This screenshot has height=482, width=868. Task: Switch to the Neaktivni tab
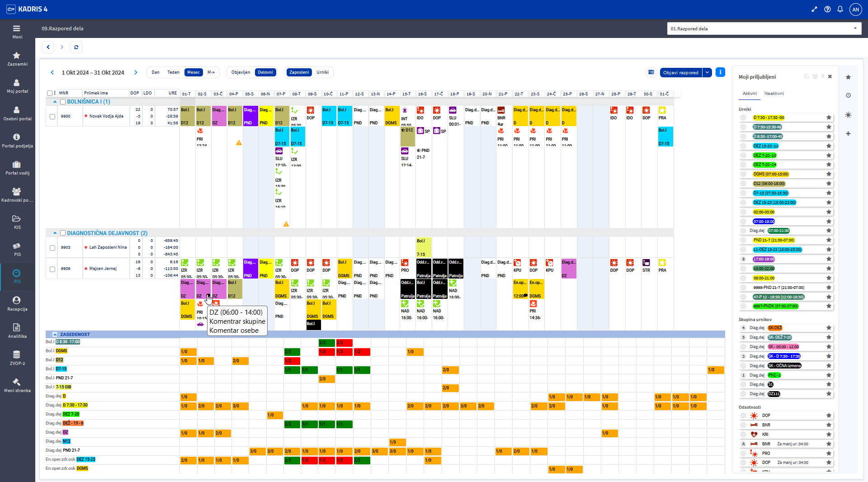[774, 94]
